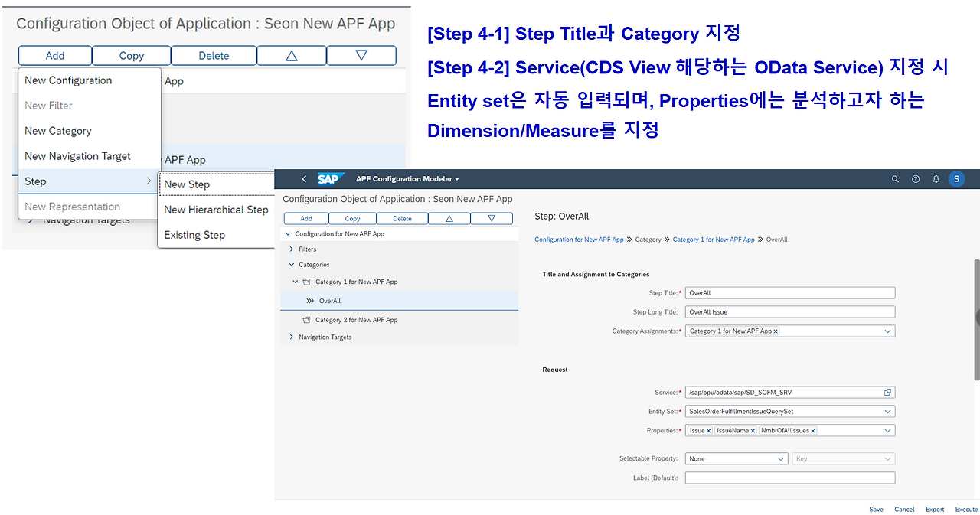
Task: Choose New Configuration from the Add menu
Action: tap(68, 80)
